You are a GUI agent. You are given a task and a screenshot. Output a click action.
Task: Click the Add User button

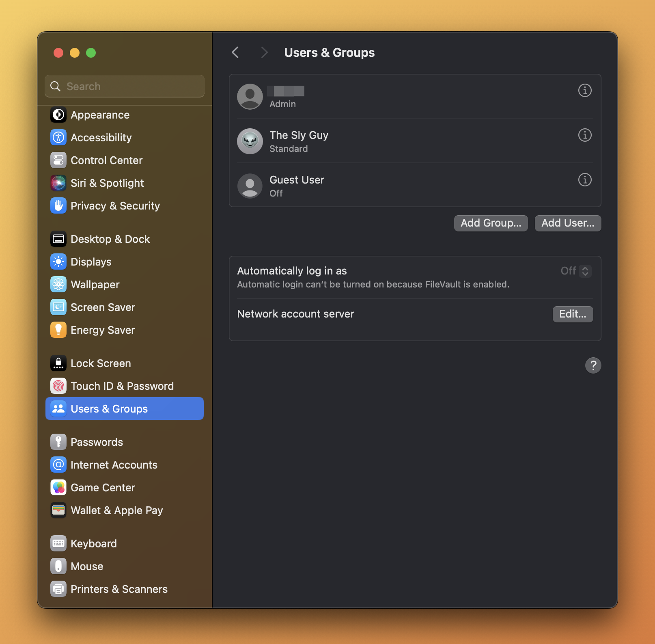[x=567, y=223]
